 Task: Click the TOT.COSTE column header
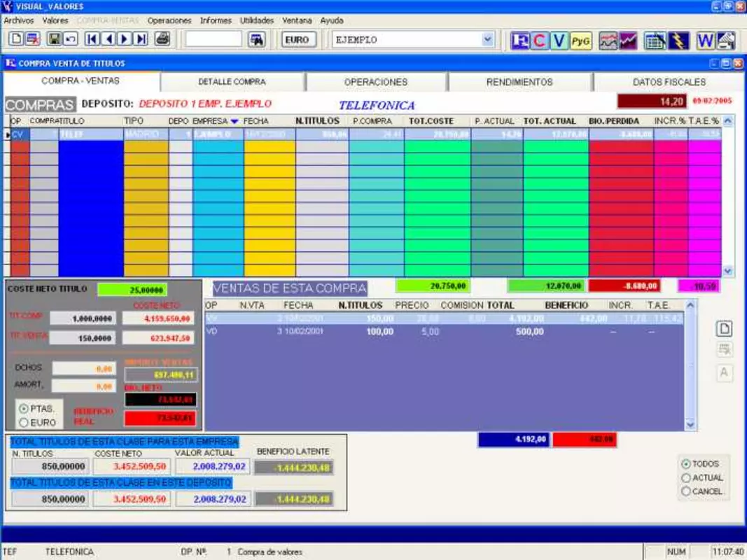(431, 121)
